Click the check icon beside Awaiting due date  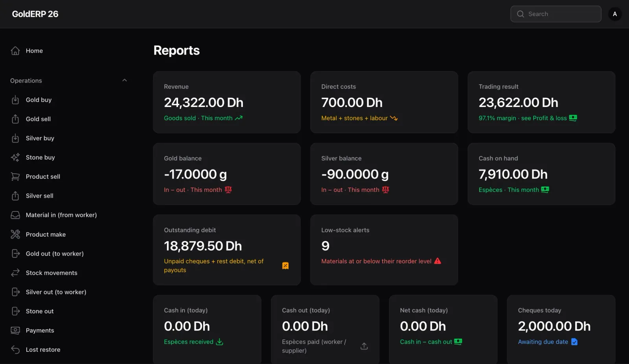[x=574, y=342]
